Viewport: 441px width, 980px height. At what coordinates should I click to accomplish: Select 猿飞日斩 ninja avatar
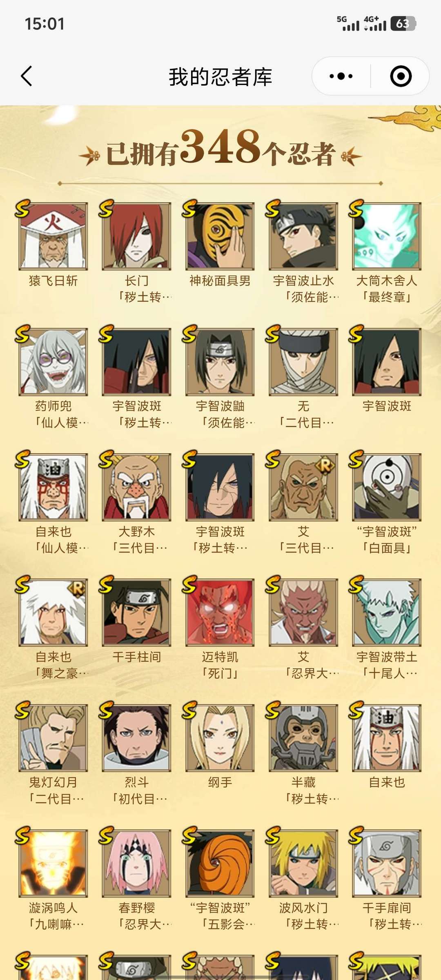53,236
